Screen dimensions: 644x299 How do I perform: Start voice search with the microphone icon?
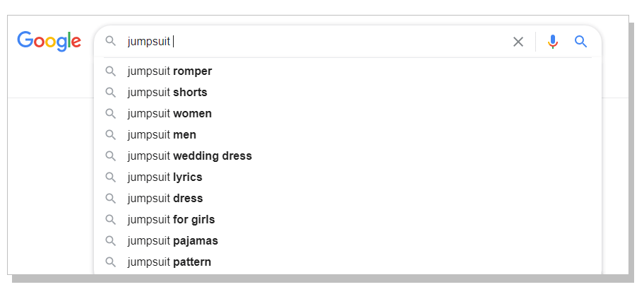[553, 42]
